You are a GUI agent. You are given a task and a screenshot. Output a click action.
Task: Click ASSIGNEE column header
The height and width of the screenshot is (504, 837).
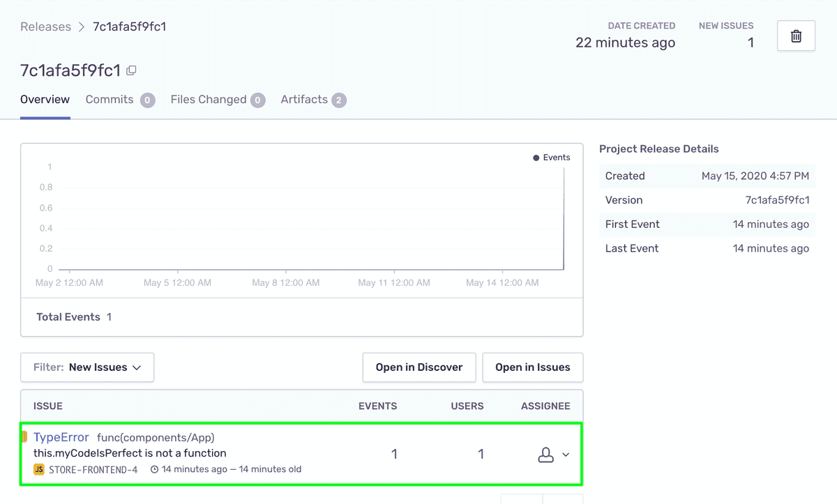[x=545, y=406]
